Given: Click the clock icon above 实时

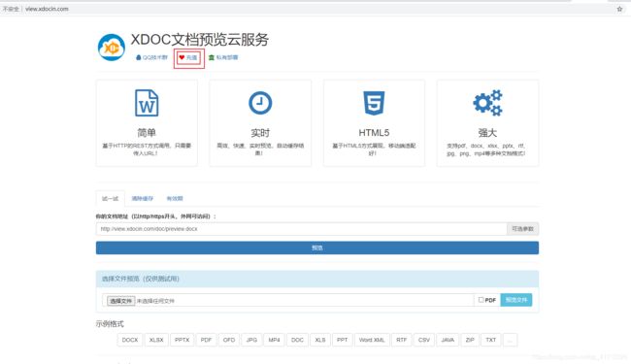Looking at the screenshot, I should tap(260, 103).
